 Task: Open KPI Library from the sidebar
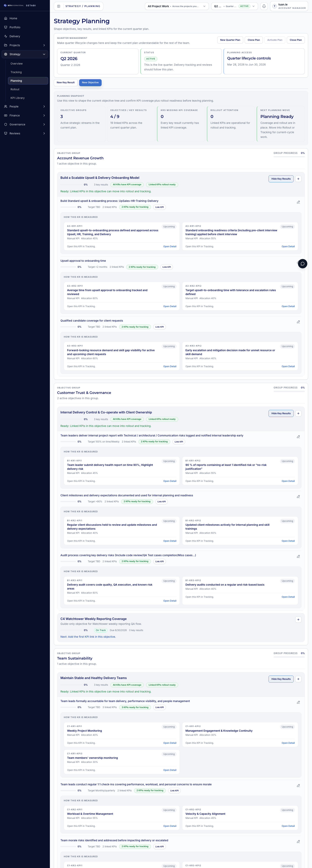pos(18,98)
